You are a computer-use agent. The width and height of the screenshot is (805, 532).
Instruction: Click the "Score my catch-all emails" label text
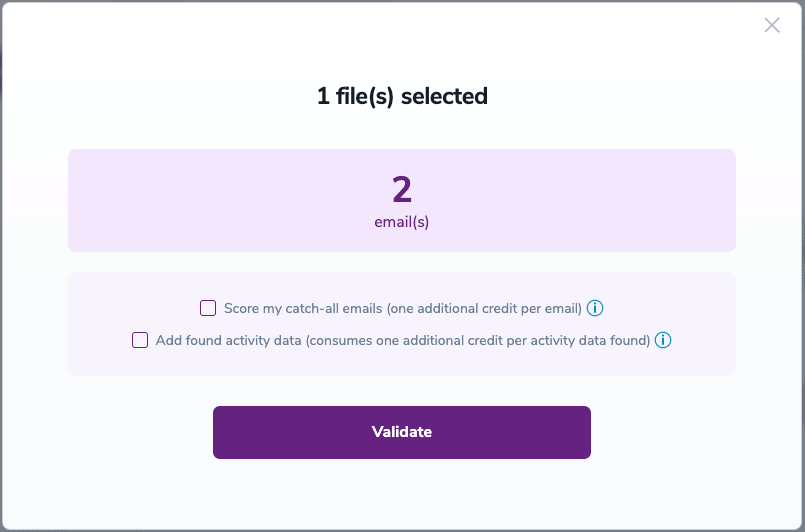click(304, 308)
